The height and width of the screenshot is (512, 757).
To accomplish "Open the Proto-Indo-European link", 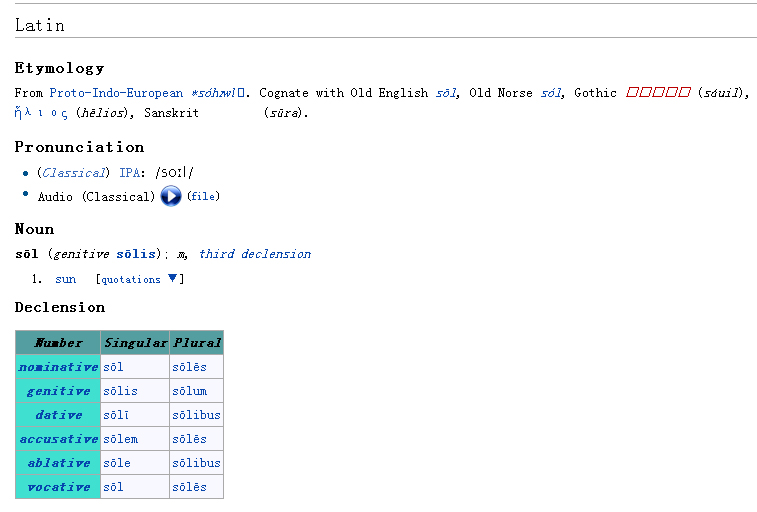I will [x=116, y=93].
